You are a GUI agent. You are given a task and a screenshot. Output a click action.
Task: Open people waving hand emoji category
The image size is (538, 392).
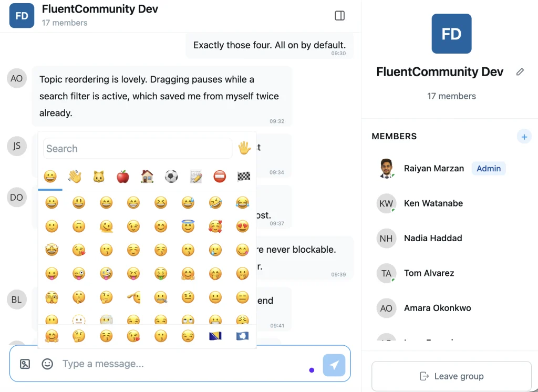pyautogui.click(x=75, y=177)
